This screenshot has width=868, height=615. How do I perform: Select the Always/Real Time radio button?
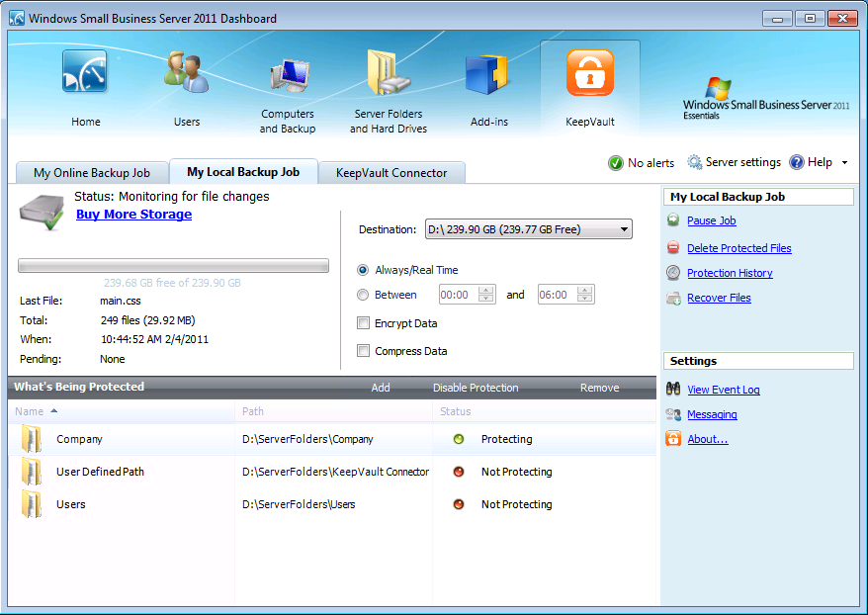click(363, 270)
